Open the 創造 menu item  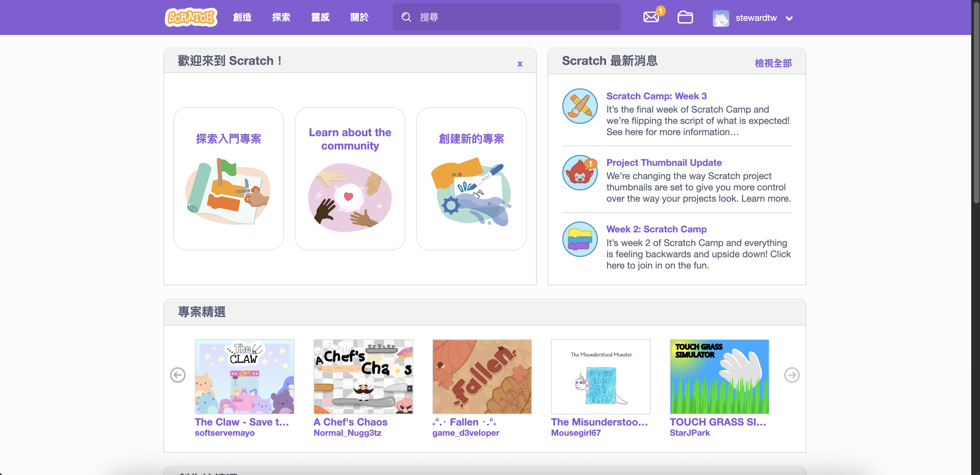[242, 17]
